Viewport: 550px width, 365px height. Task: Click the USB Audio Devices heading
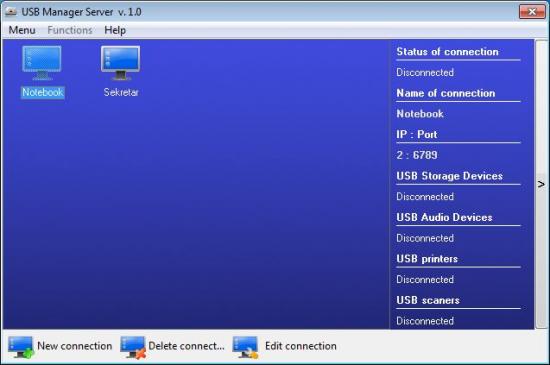pos(444,217)
